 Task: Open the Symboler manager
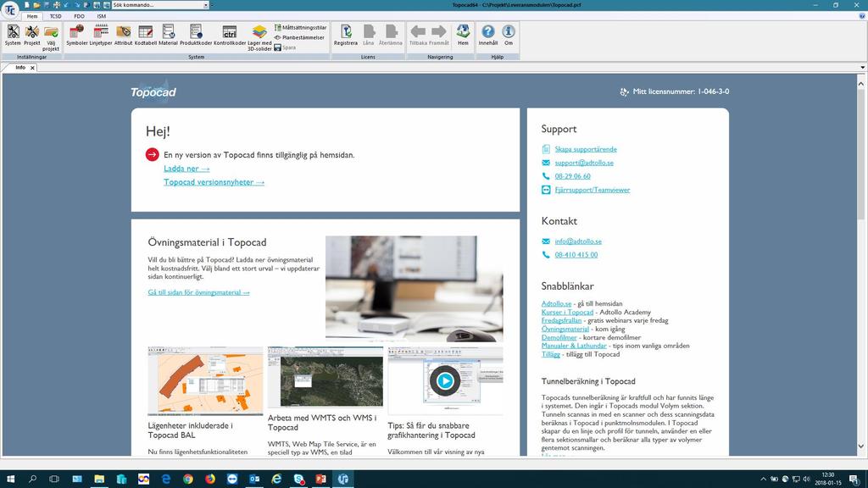77,36
